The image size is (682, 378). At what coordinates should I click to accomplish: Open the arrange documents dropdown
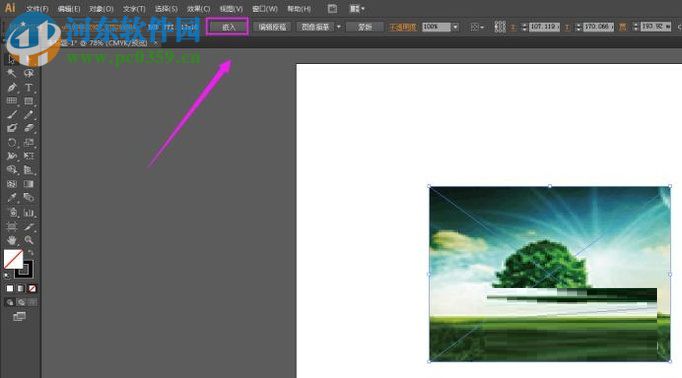pos(357,8)
